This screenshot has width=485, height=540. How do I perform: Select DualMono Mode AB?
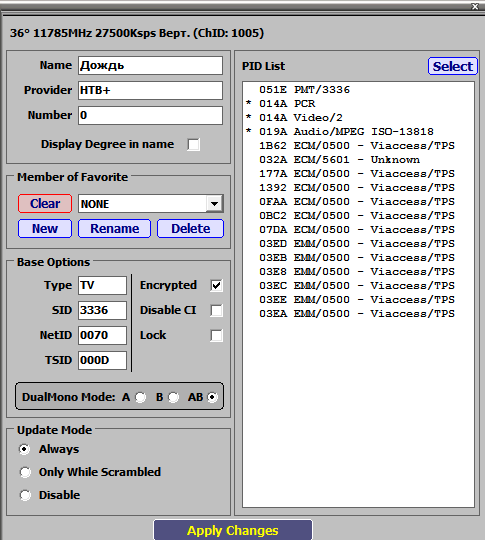212,397
